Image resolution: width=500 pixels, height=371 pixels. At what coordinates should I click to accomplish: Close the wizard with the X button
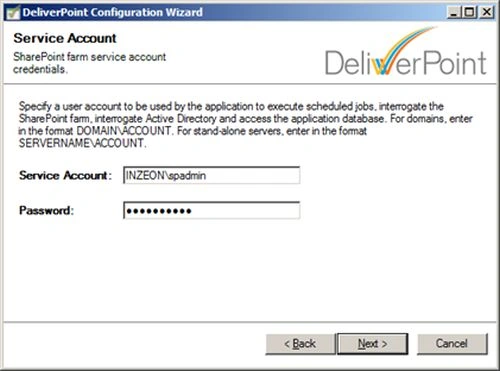click(x=487, y=13)
